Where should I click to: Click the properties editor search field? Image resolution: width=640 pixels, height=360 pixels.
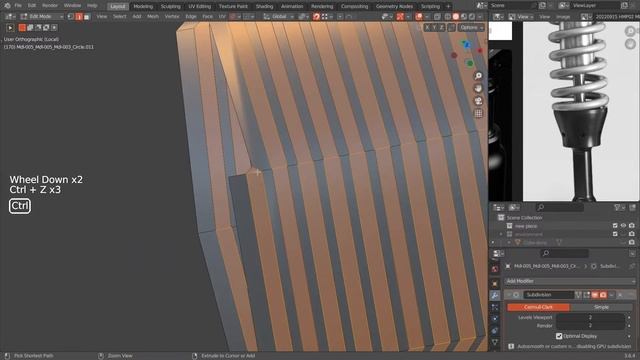(x=564, y=253)
